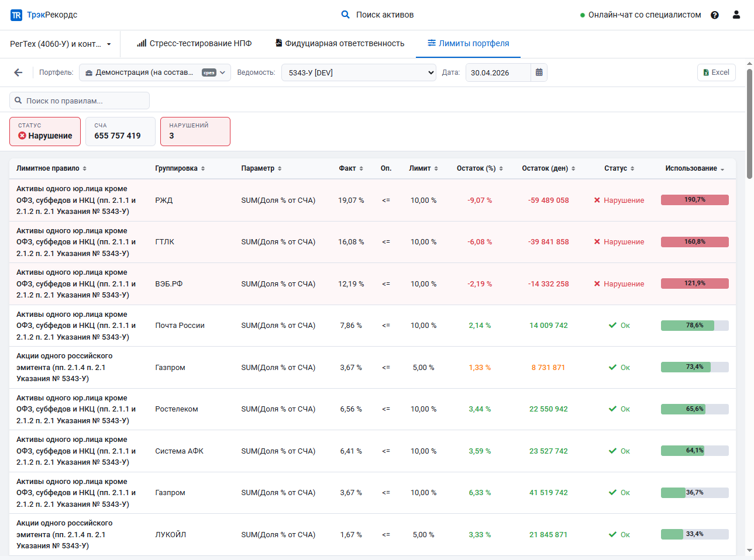The image size is (754, 560).
Task: Sort by Параметр column
Action: (261, 168)
